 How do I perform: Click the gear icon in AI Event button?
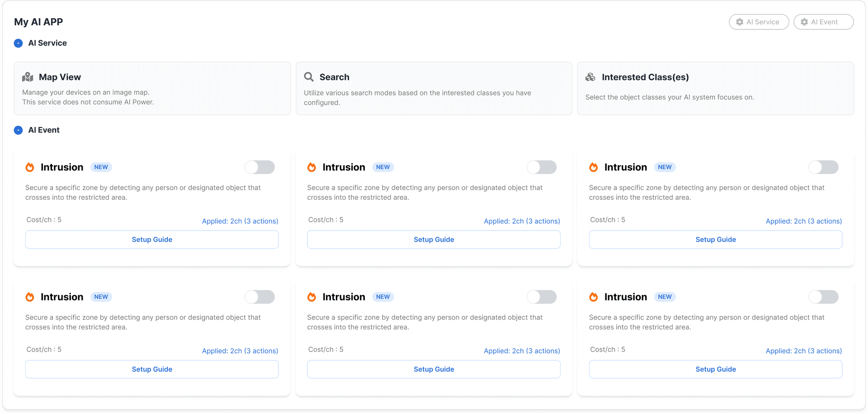(804, 22)
